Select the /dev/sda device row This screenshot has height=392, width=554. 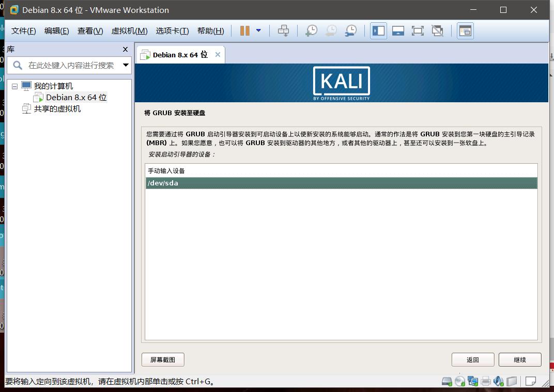[341, 183]
